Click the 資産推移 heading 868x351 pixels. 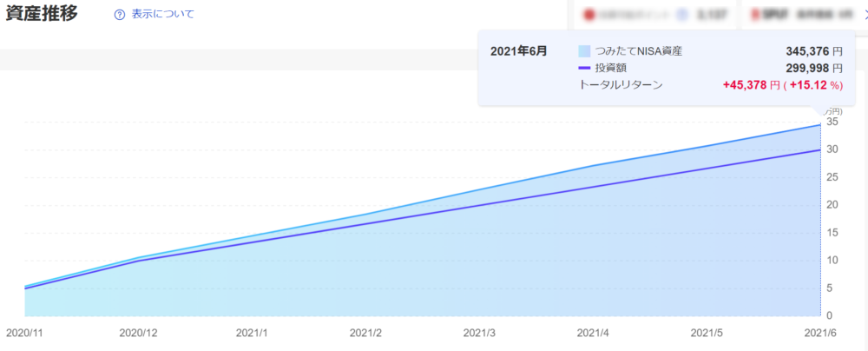pos(42,13)
